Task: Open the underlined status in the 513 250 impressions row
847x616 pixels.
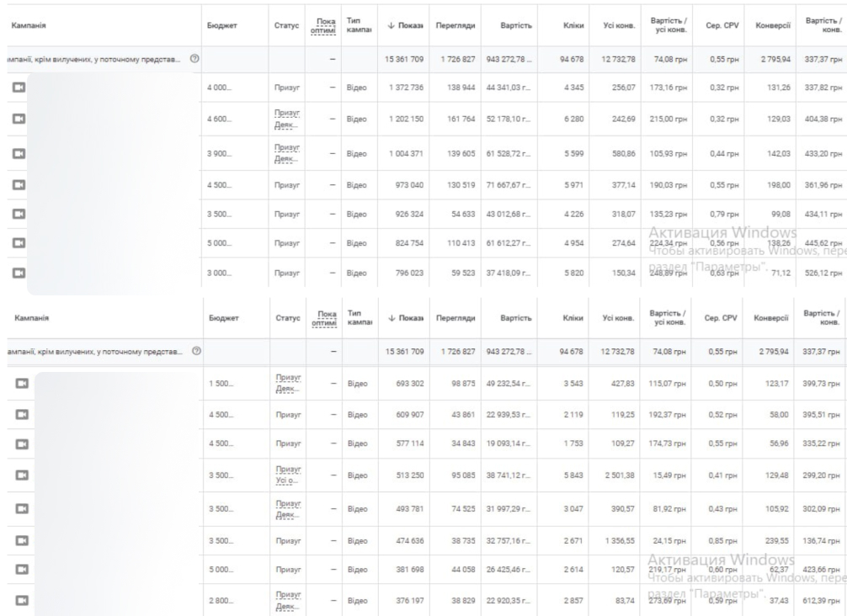Action: click(287, 475)
